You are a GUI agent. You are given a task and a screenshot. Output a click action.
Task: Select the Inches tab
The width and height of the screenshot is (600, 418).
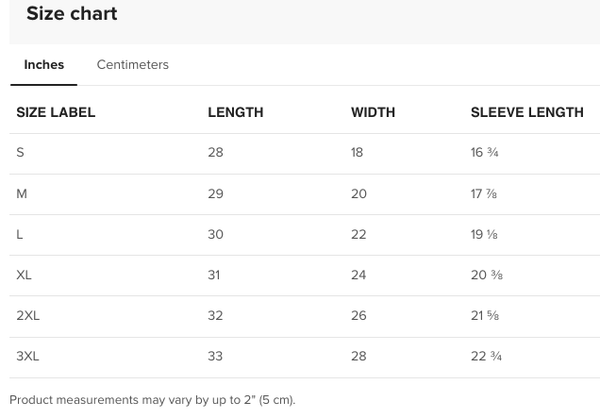click(44, 65)
